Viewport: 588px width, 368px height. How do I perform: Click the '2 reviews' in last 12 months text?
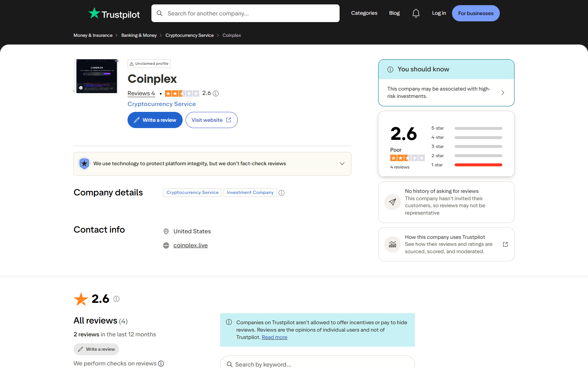coord(86,335)
